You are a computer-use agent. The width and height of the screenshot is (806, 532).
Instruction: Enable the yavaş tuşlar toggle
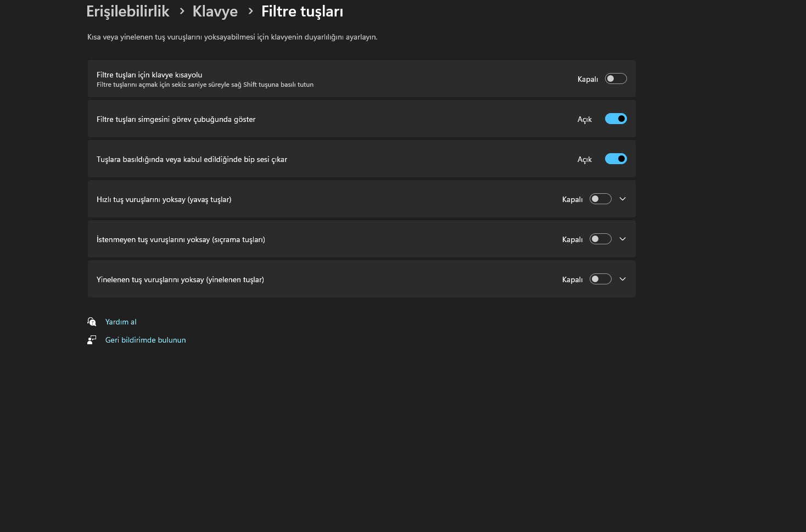600,199
